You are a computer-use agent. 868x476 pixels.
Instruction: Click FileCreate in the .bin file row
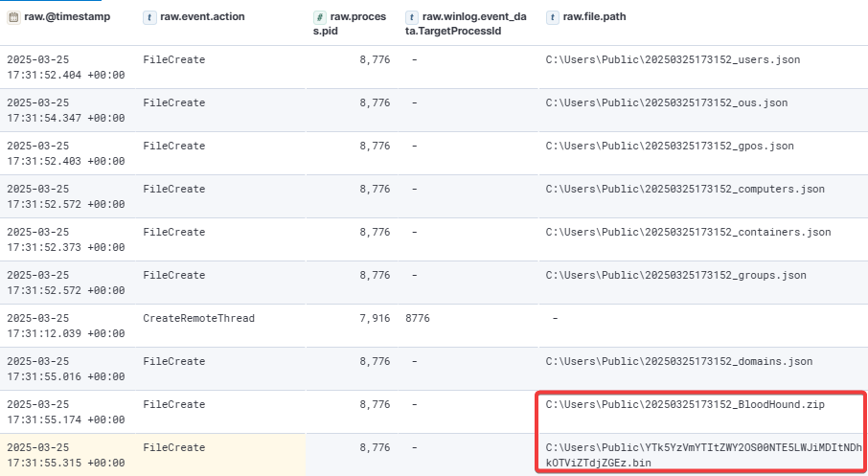coord(173,448)
